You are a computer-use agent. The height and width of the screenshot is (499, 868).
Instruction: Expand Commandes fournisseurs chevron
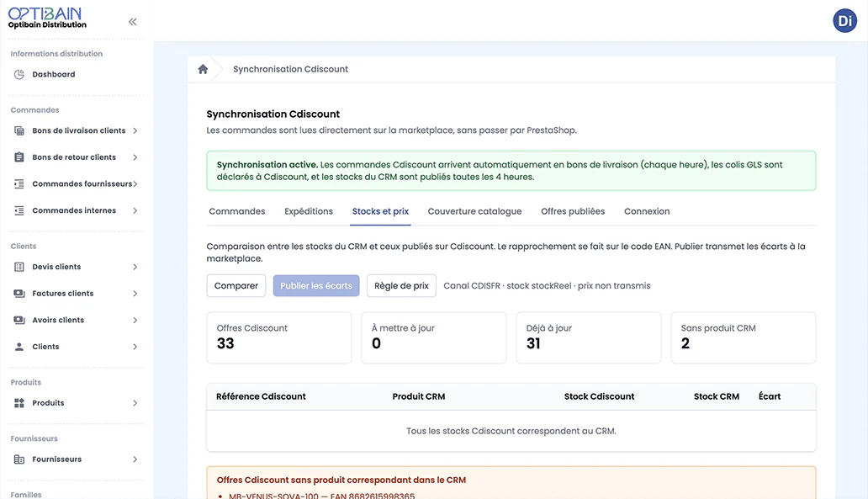click(135, 184)
